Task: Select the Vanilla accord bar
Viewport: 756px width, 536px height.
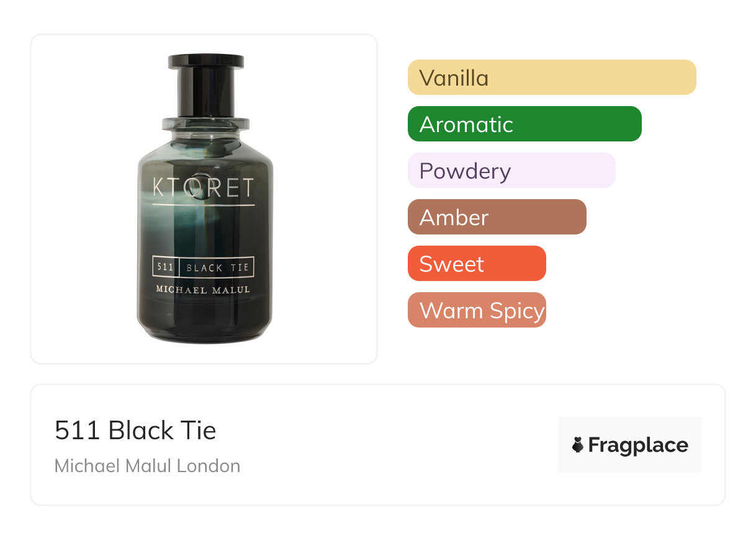Action: [551, 78]
